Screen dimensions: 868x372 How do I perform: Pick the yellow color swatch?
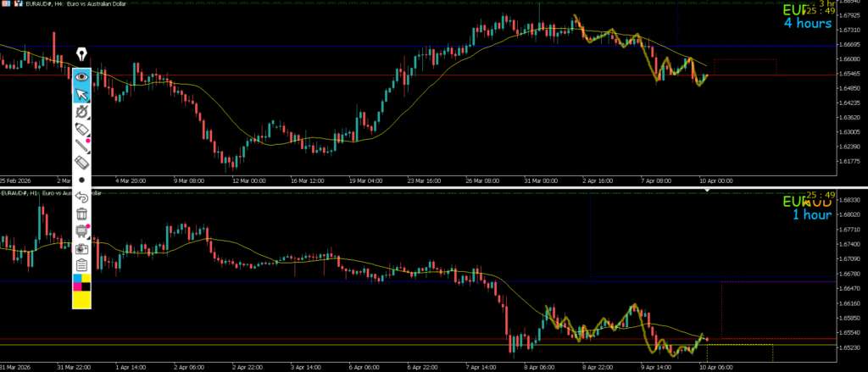tap(82, 297)
